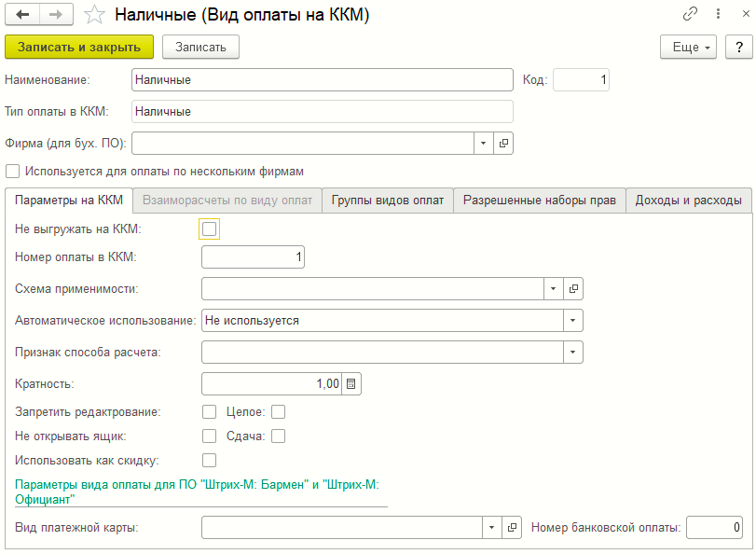Image resolution: width=756 pixels, height=554 pixels.
Task: Open the Еще dropdown menu
Action: pyautogui.click(x=688, y=48)
